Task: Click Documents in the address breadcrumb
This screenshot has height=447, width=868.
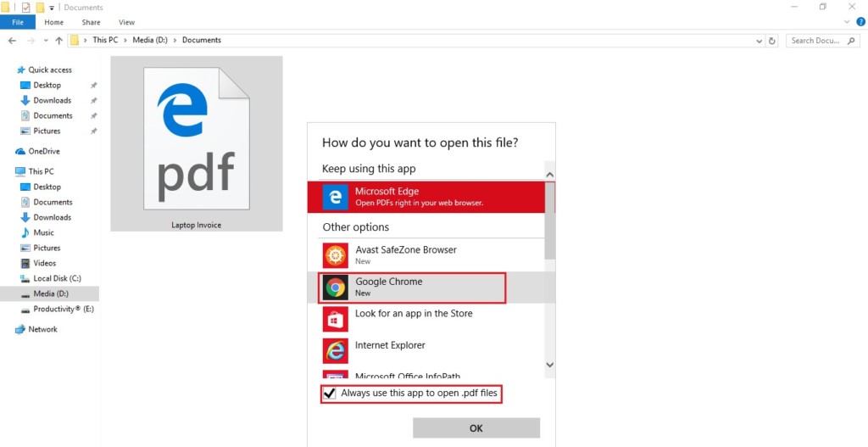Action: (x=202, y=40)
